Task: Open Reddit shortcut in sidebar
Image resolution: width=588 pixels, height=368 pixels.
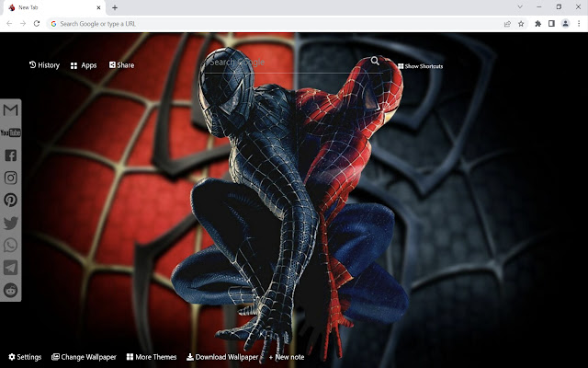Action: [x=10, y=291]
